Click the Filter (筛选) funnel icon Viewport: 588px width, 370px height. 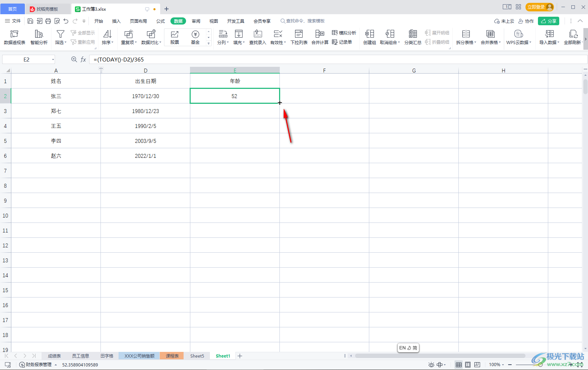(60, 34)
